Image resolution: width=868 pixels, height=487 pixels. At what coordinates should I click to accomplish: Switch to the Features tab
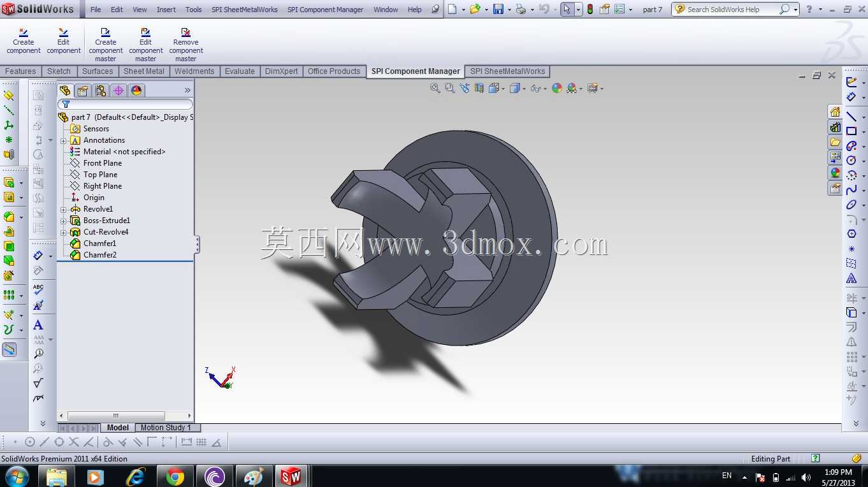tap(20, 71)
